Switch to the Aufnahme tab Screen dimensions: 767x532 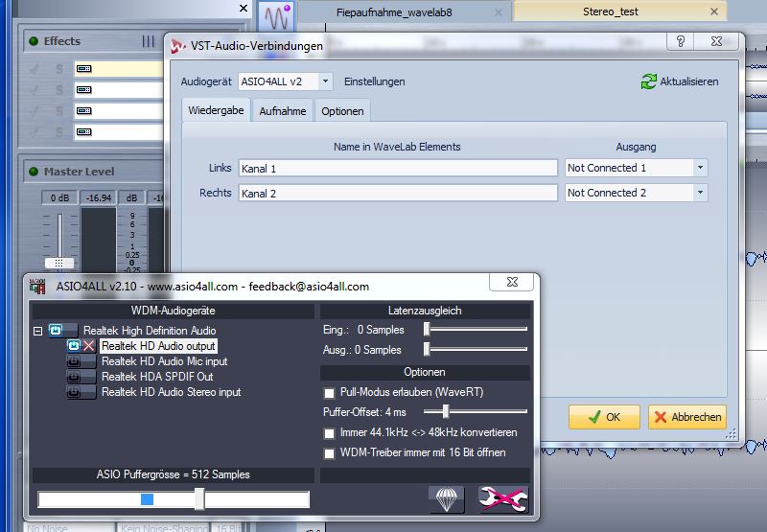pyautogui.click(x=283, y=111)
